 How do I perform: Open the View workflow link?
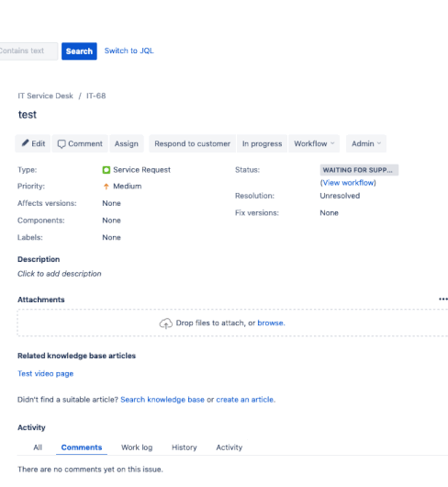point(348,183)
